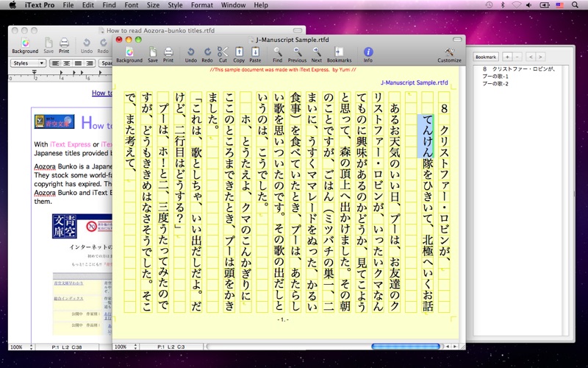Click the minus remove bookmark button
The width and height of the screenshot is (588, 368).
pyautogui.click(x=517, y=57)
